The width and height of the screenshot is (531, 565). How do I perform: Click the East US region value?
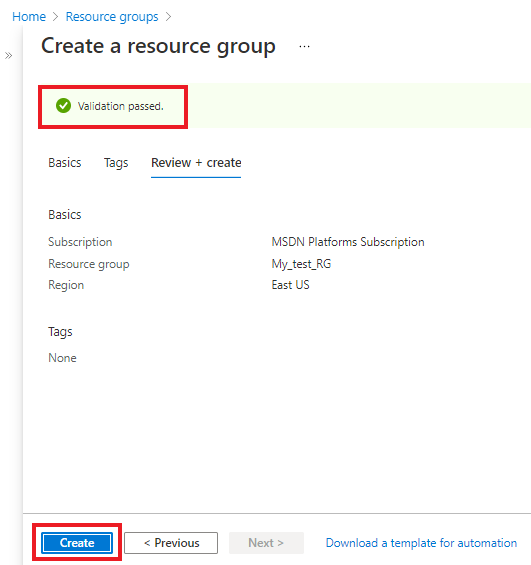pyautogui.click(x=290, y=285)
